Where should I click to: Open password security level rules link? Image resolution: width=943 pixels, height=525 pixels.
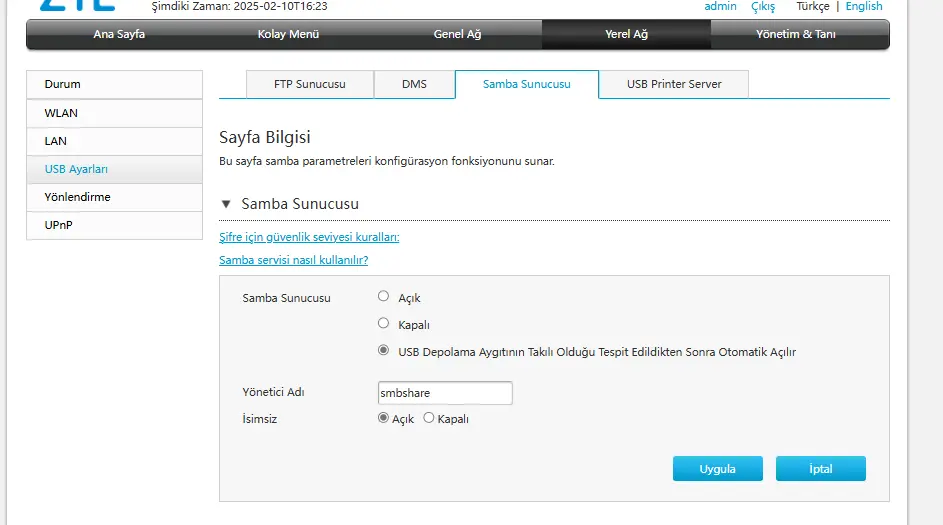point(309,237)
